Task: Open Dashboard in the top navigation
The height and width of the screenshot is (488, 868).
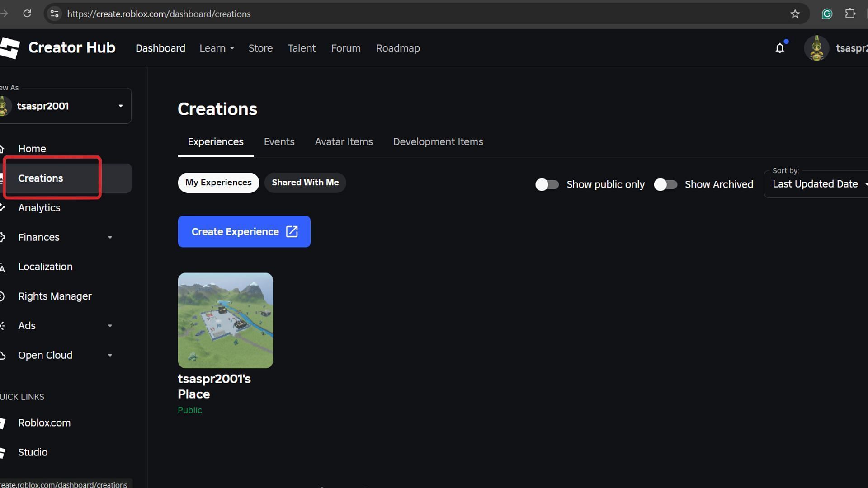Action: click(160, 48)
